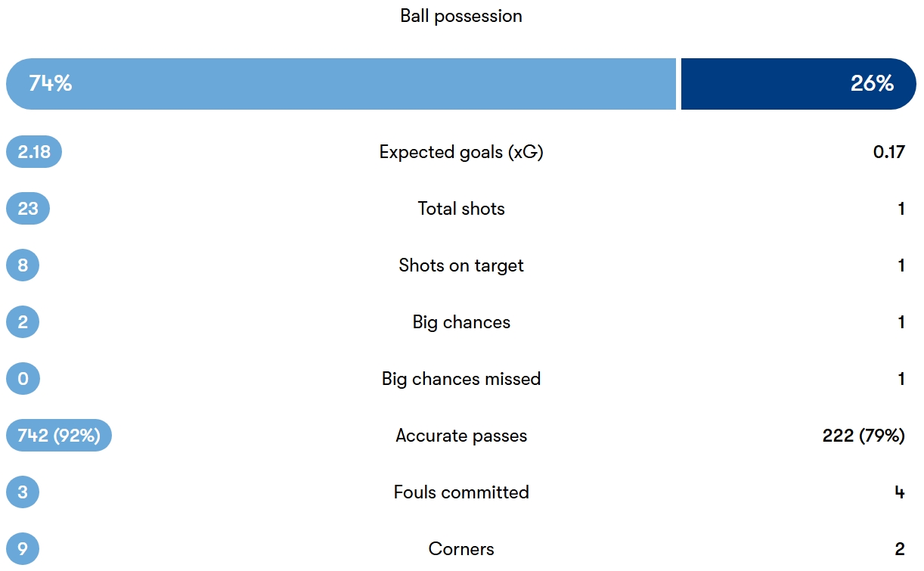Click the 0 big chances missed badge
Viewport: 924px width, 571px height.
(23, 379)
